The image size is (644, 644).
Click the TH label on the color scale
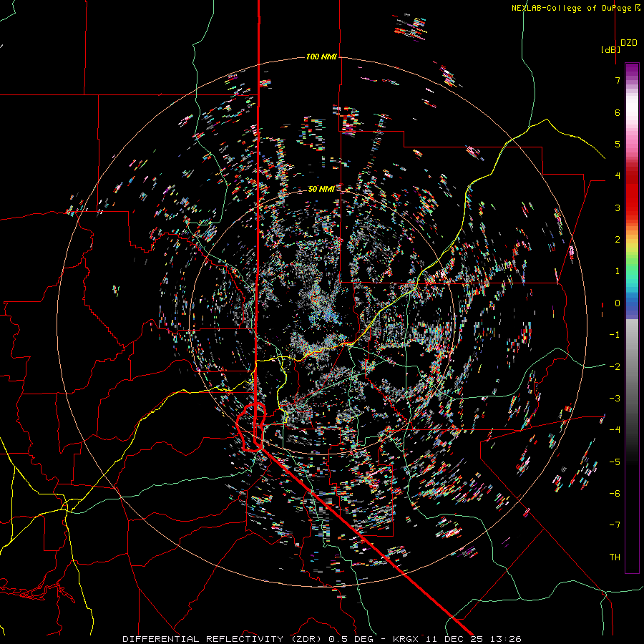pyautogui.click(x=615, y=557)
